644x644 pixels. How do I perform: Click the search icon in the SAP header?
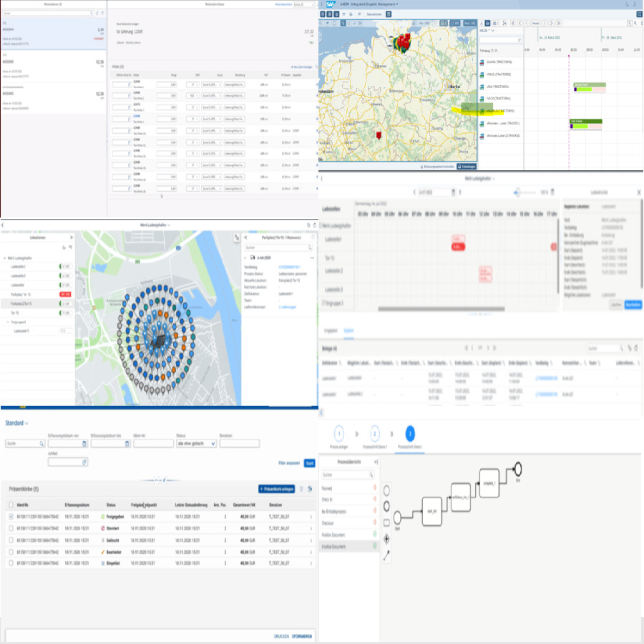coord(625,4)
